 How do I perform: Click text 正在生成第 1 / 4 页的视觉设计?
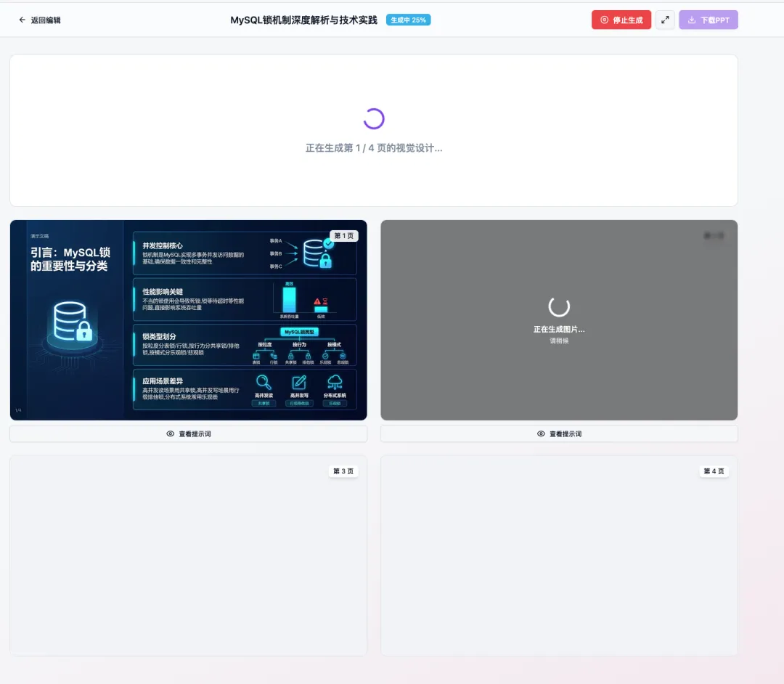[x=374, y=148]
